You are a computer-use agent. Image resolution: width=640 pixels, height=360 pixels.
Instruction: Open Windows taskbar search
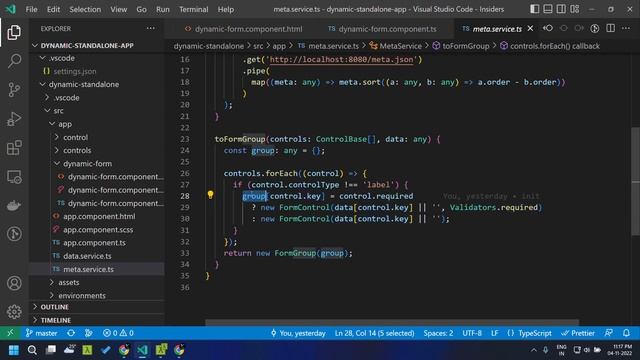pyautogui.click(x=32, y=350)
